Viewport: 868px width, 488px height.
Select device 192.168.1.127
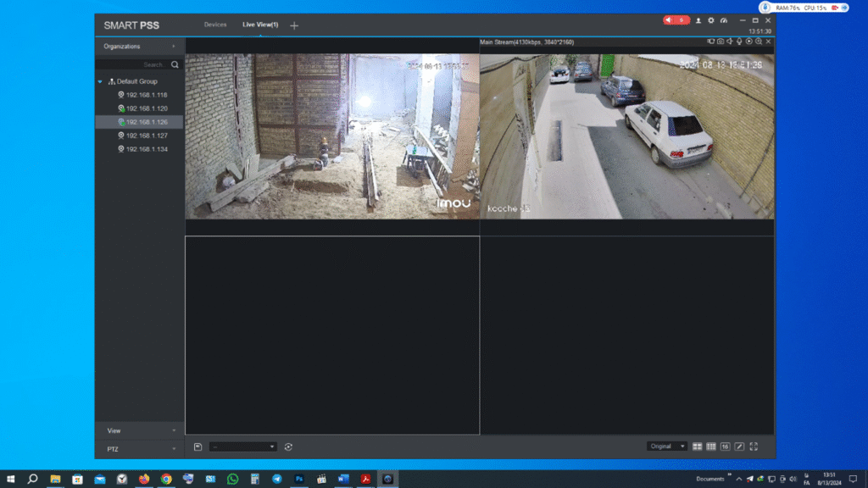pyautogui.click(x=142, y=136)
